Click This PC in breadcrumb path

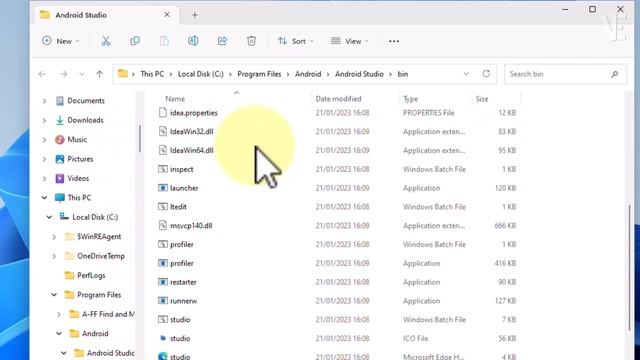point(152,74)
